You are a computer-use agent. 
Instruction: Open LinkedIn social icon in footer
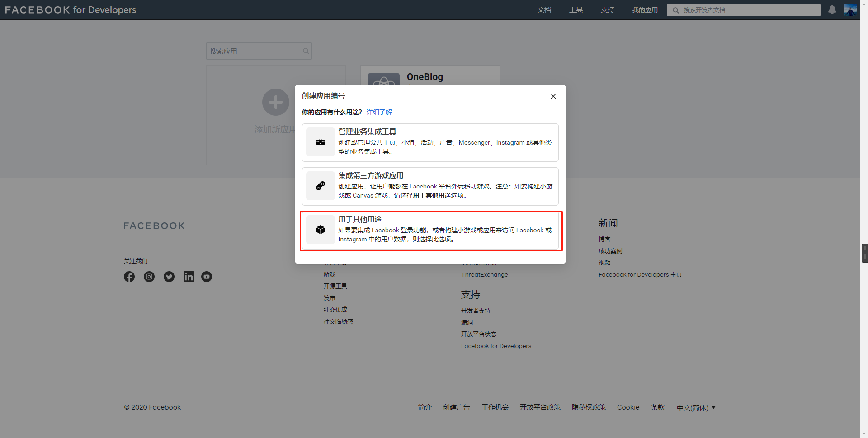pyautogui.click(x=189, y=277)
